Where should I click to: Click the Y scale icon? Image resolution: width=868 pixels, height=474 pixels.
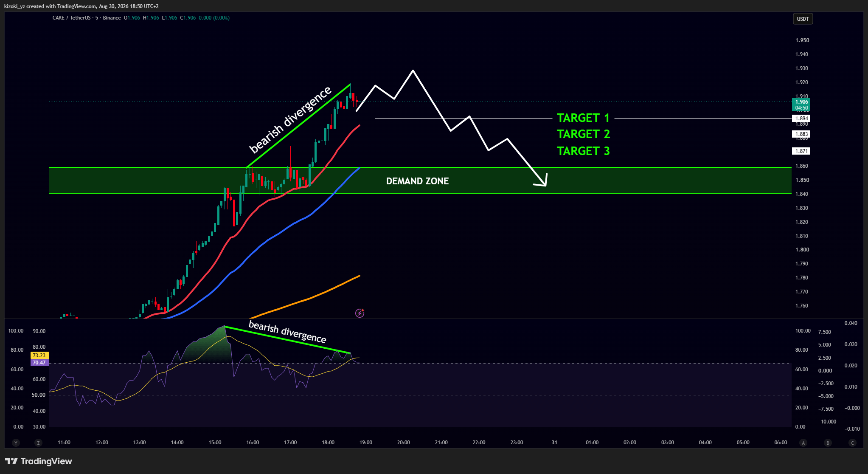pos(16,443)
